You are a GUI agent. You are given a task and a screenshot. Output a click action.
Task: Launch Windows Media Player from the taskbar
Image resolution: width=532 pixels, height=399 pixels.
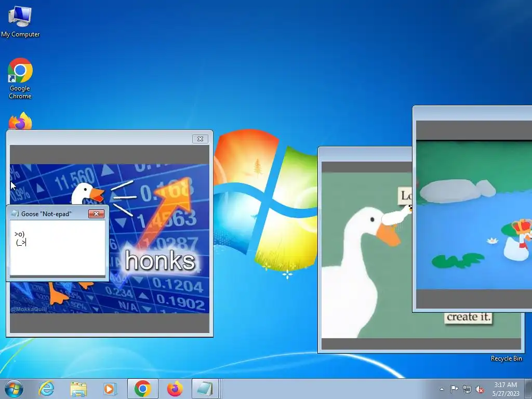coord(110,389)
